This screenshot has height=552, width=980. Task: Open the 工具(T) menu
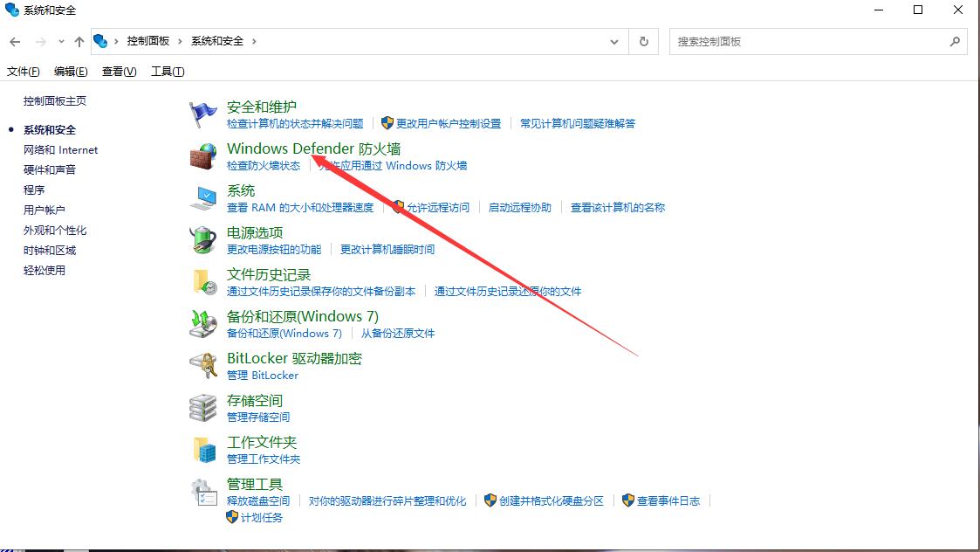point(167,72)
